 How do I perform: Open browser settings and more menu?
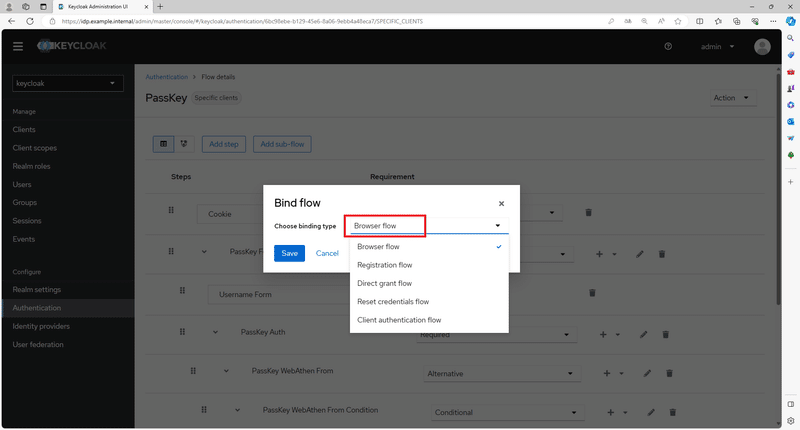pyautogui.click(x=773, y=21)
